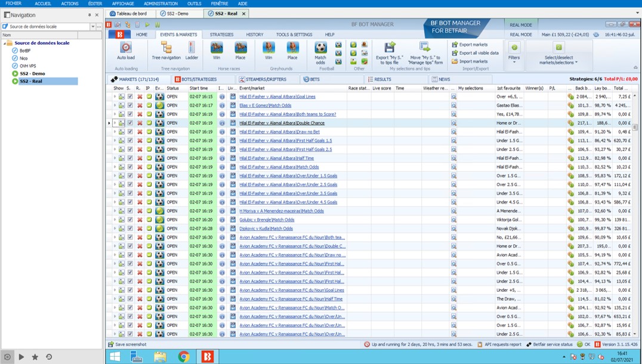Screen dimensions: 642x364
Task: Click the markets table vertical scrollbar thumb
Action: click(x=635, y=127)
